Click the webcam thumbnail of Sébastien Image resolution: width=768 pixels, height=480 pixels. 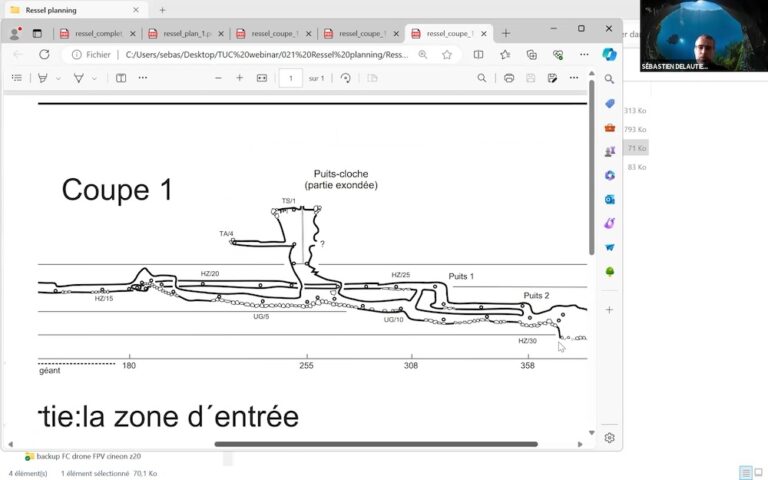pyautogui.click(x=704, y=36)
